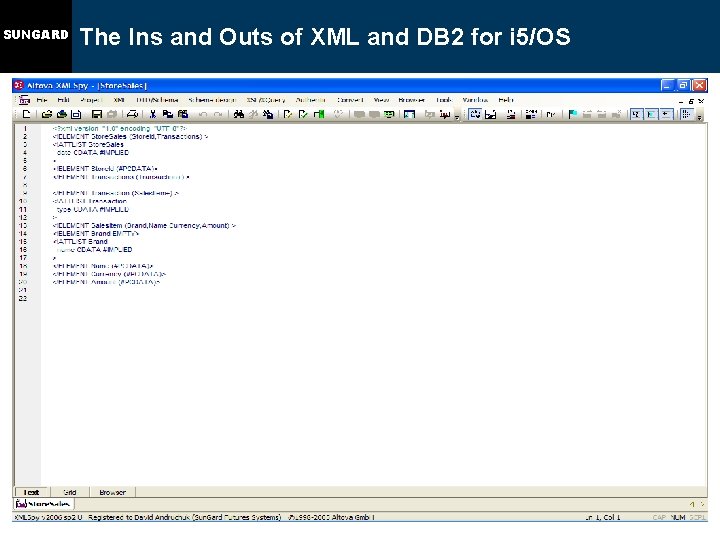The image size is (720, 540).
Task: Open the Browser menu in menu bar
Action: (411, 100)
